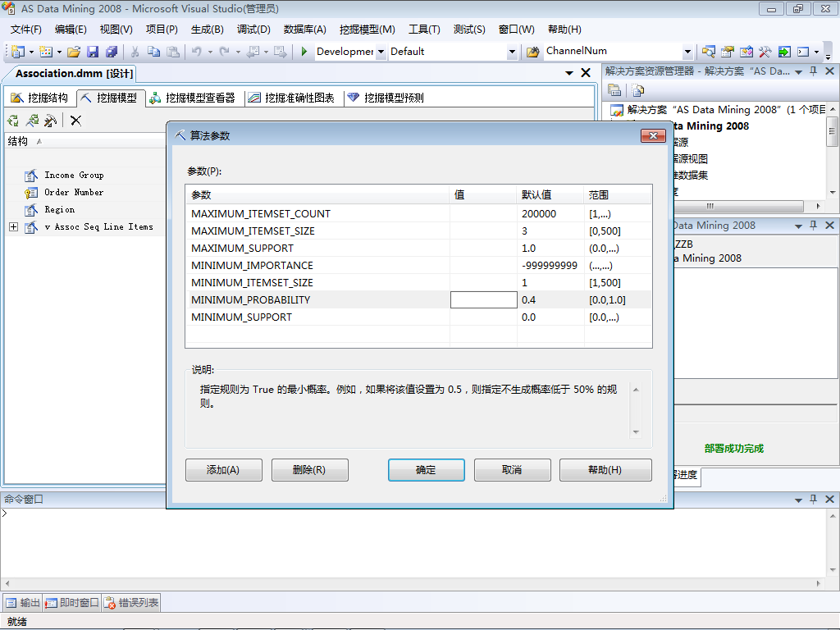Screen dimensions: 840x630
Task: Open the 文件(F) menu
Action: click(25, 30)
